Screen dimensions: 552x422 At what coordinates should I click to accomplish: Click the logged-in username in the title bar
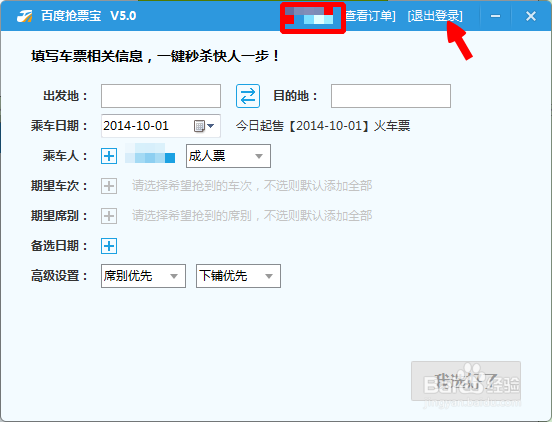click(x=309, y=16)
